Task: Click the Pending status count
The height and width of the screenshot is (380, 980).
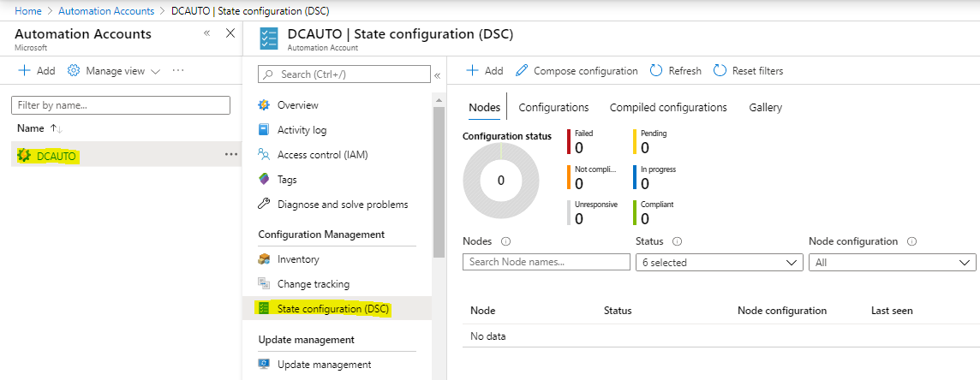Action: coord(645,147)
